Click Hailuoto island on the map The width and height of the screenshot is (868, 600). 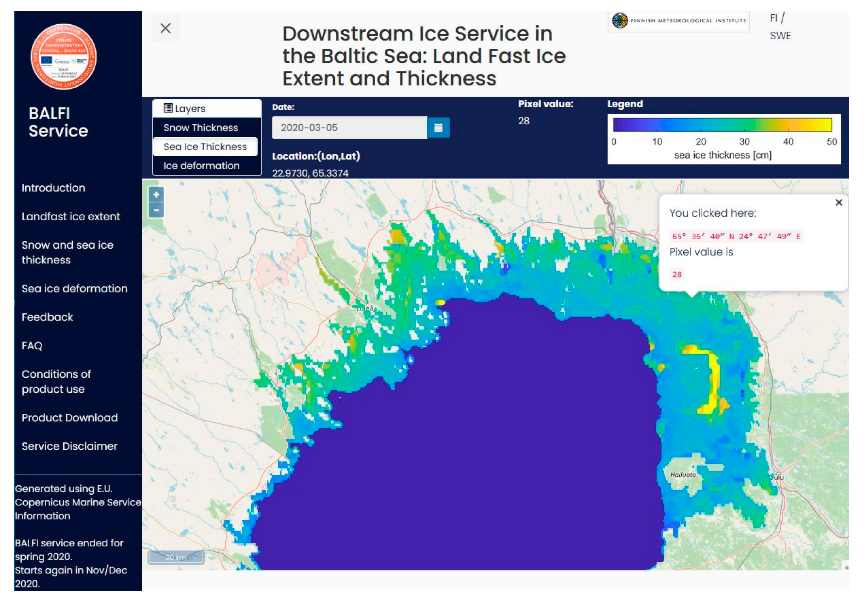click(x=683, y=475)
